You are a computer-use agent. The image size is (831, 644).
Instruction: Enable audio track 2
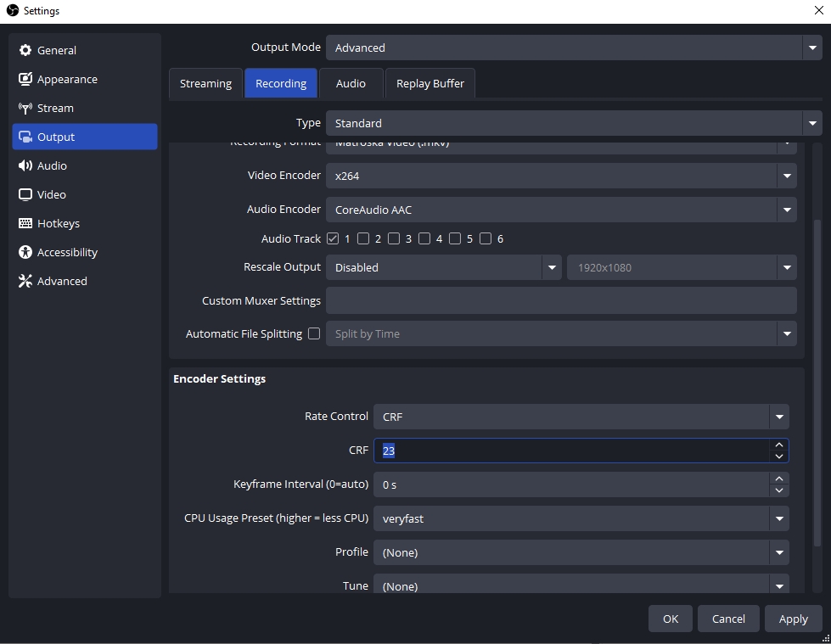point(363,239)
